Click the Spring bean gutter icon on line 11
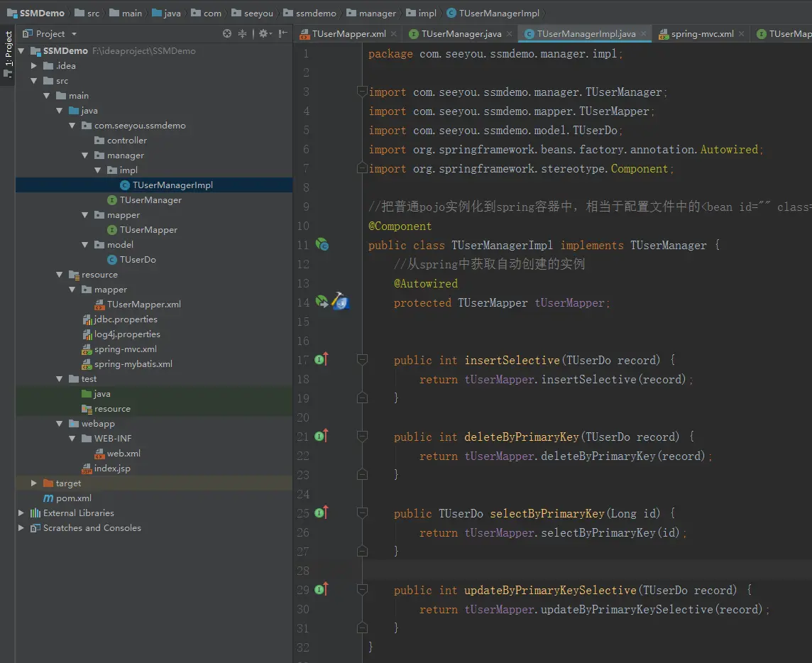Image resolution: width=812 pixels, height=663 pixels. [x=322, y=245]
